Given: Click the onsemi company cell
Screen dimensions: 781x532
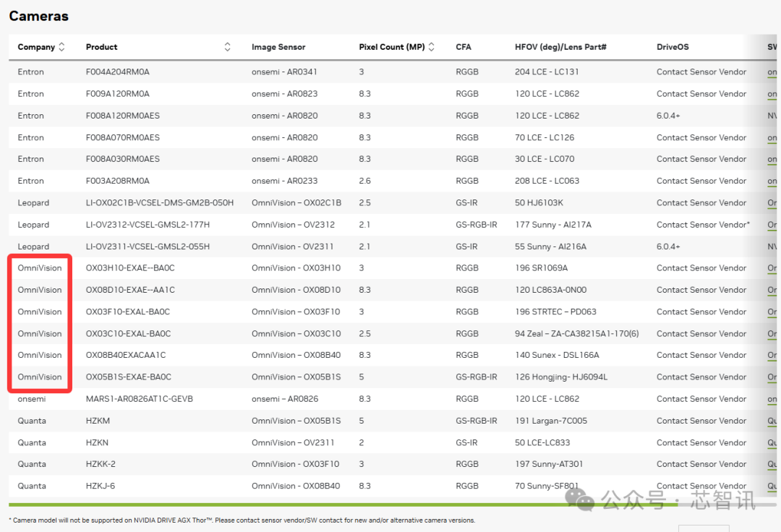Looking at the screenshot, I should tap(32, 399).
